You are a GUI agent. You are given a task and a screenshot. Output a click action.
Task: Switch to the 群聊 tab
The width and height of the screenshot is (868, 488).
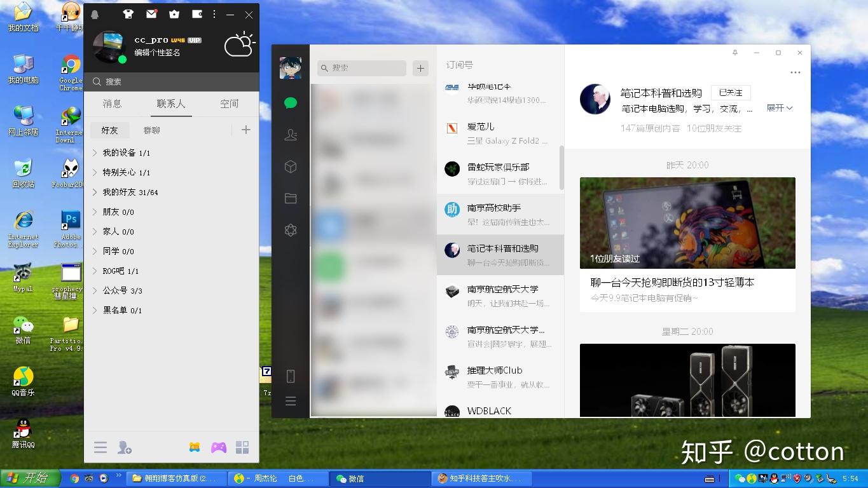click(x=152, y=130)
